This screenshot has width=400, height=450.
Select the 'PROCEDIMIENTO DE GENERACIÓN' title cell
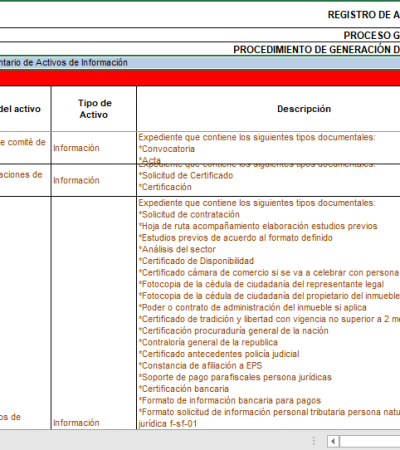(200, 49)
